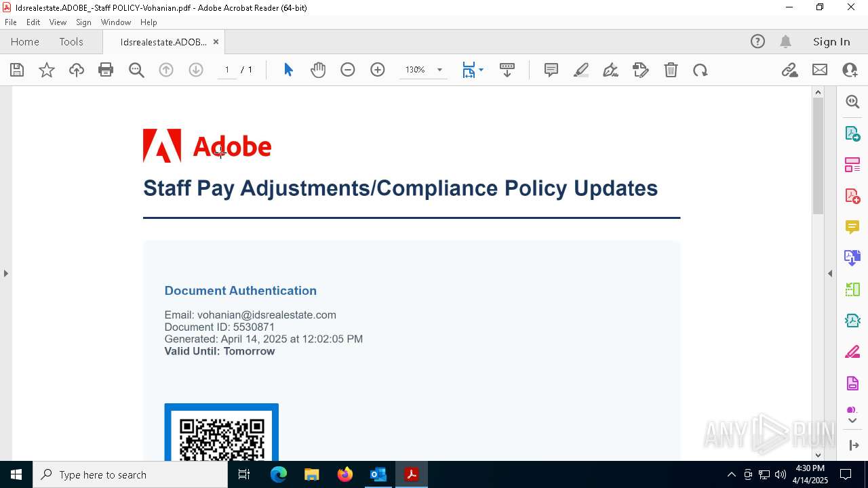Open Microsoft Edge from the taskbar
This screenshot has width=868, height=488.
(x=279, y=474)
